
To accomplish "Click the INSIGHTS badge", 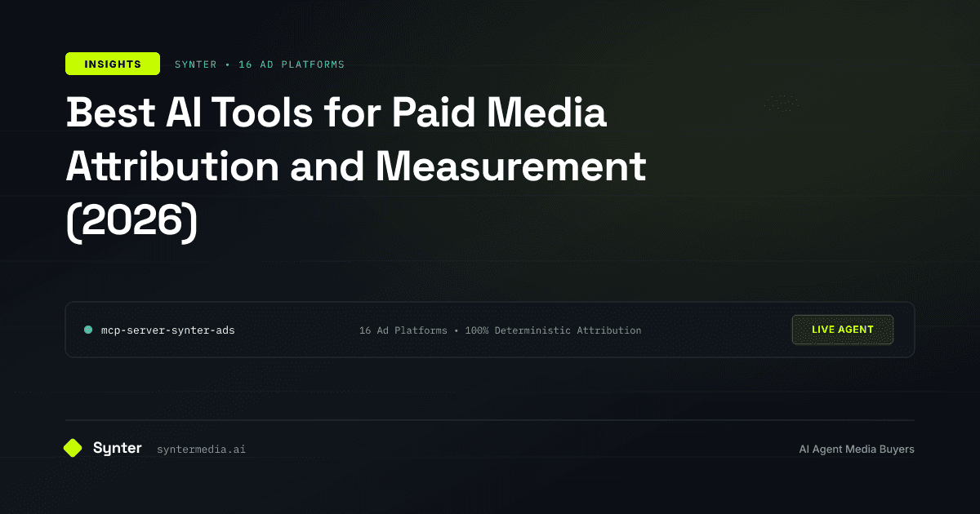I will [113, 64].
